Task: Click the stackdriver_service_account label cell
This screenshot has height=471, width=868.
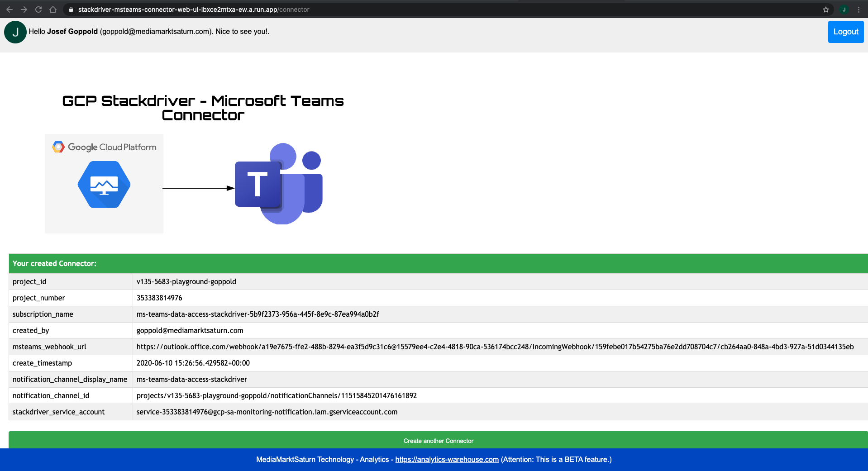Action: point(71,412)
